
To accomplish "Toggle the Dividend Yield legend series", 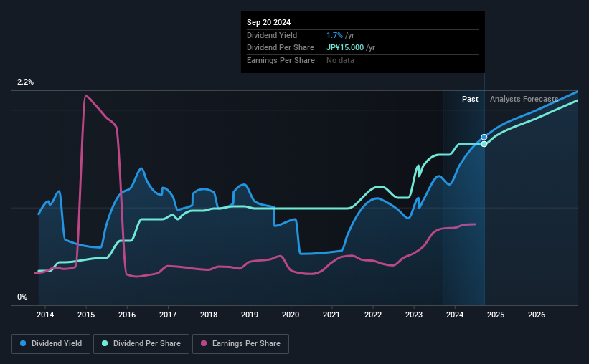I will 51,344.
